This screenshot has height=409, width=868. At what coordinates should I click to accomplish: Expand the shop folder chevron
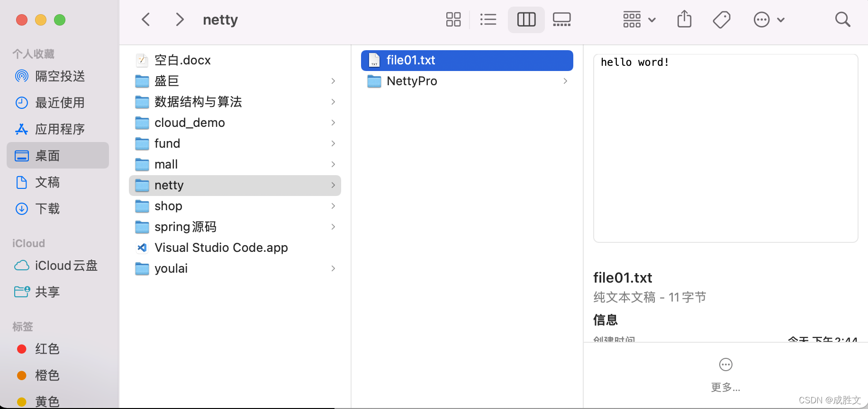333,206
